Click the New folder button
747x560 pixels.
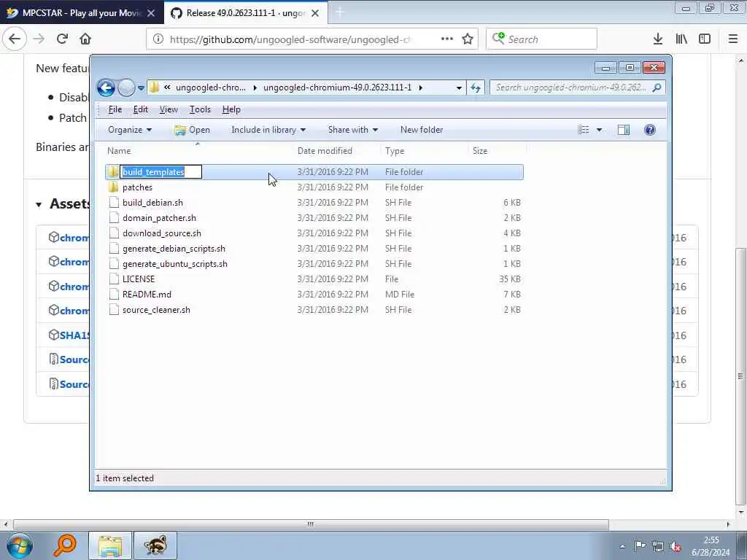pos(422,130)
